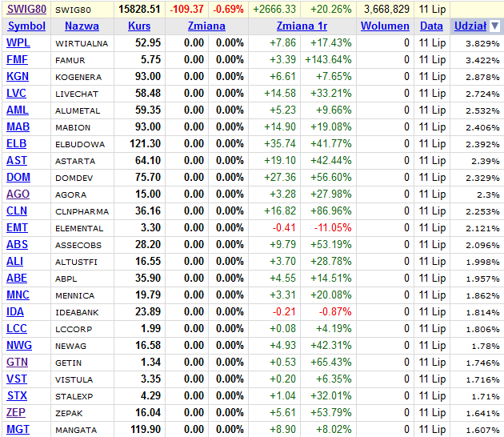Open EMT Elemental stock link
Screen dimensions: 504x437
click(x=18, y=228)
